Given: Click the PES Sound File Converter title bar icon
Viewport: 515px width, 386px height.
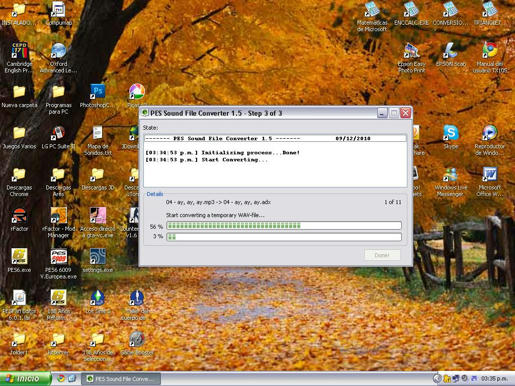Looking at the screenshot, I should tap(145, 113).
